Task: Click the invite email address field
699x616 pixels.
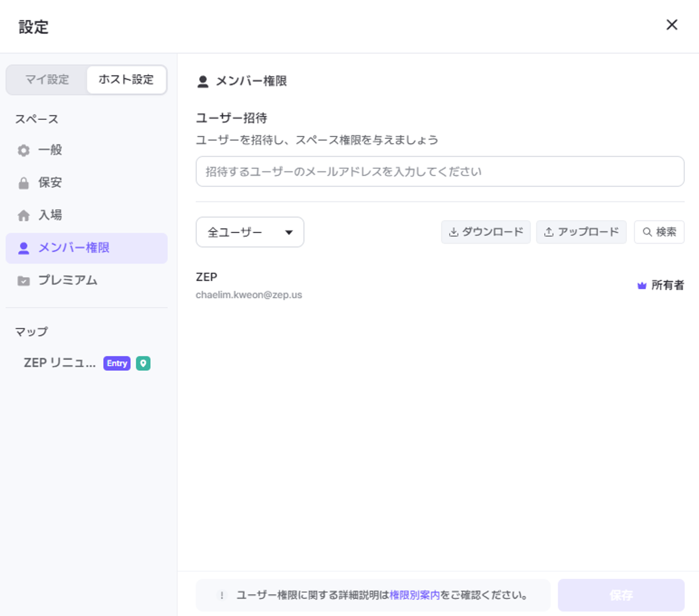Action: tap(440, 171)
